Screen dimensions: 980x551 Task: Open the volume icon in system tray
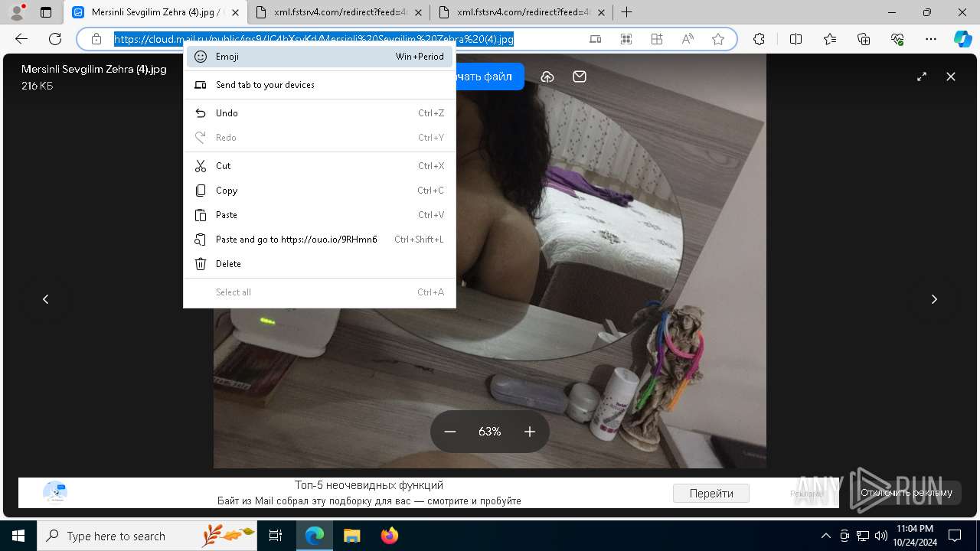880,536
